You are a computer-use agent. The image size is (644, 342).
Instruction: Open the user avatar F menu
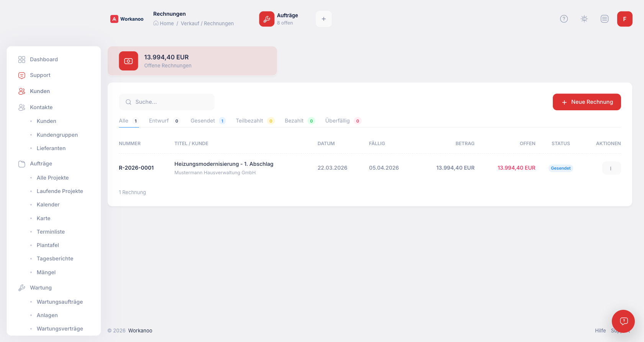625,19
